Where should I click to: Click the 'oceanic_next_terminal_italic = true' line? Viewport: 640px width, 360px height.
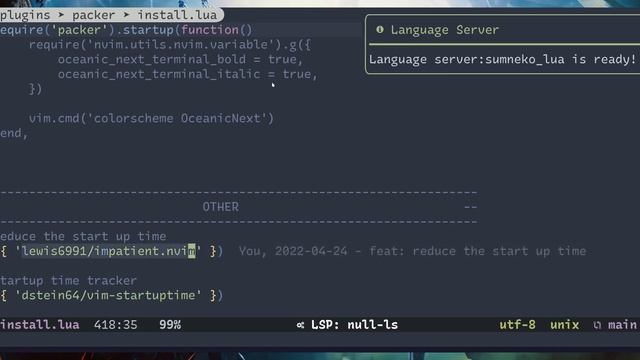pos(187,74)
